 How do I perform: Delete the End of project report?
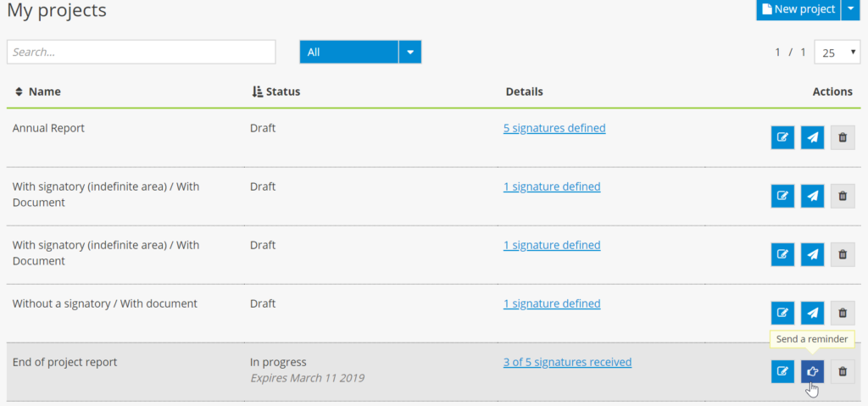pyautogui.click(x=843, y=371)
